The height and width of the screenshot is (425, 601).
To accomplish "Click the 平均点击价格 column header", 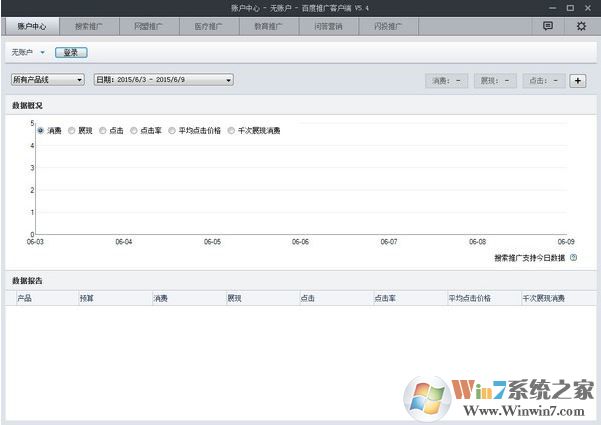I will coord(470,298).
